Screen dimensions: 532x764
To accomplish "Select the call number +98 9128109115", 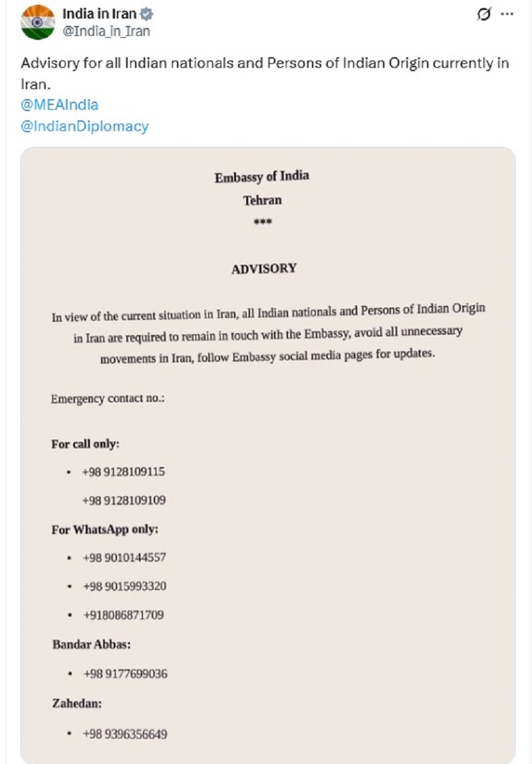I will click(x=124, y=471).
